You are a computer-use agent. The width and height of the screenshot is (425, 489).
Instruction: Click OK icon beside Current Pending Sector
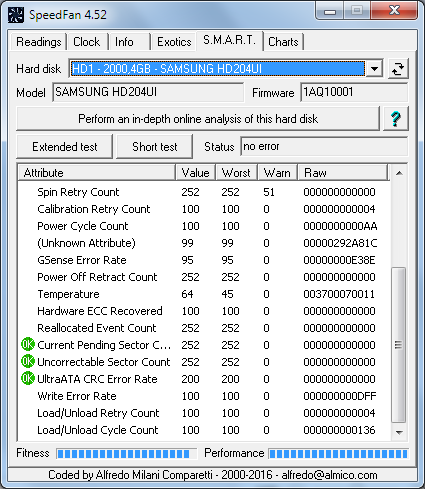(28, 345)
